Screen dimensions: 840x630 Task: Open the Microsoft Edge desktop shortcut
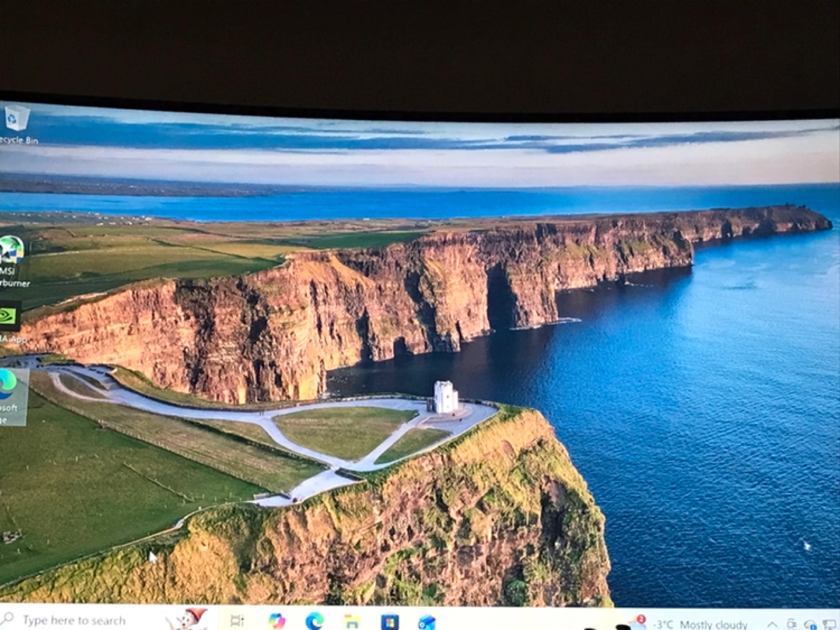(8, 384)
